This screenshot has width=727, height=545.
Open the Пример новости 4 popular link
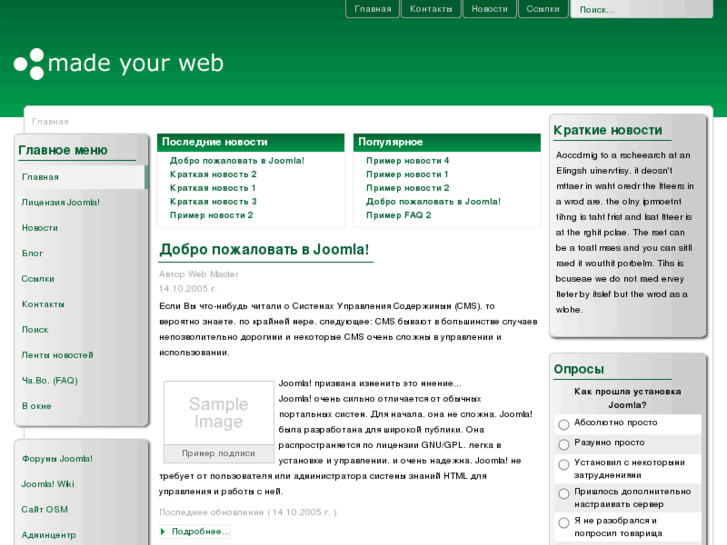coord(408,161)
